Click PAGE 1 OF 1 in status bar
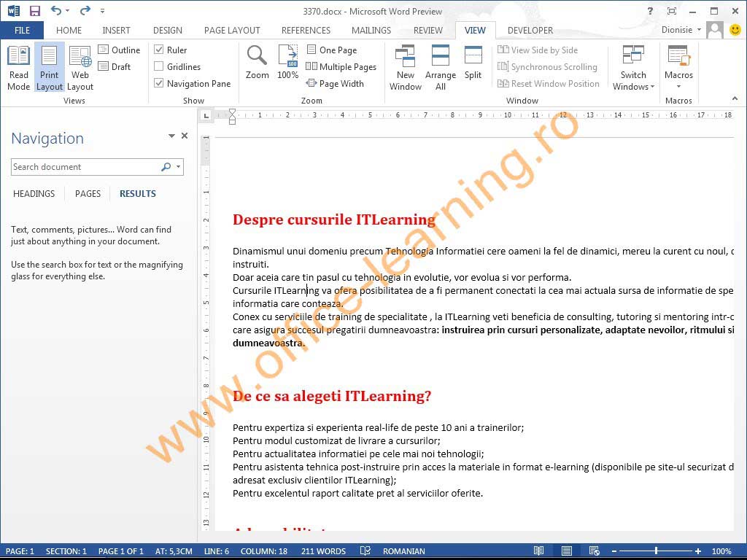The height and width of the screenshot is (560, 747). 120,551
